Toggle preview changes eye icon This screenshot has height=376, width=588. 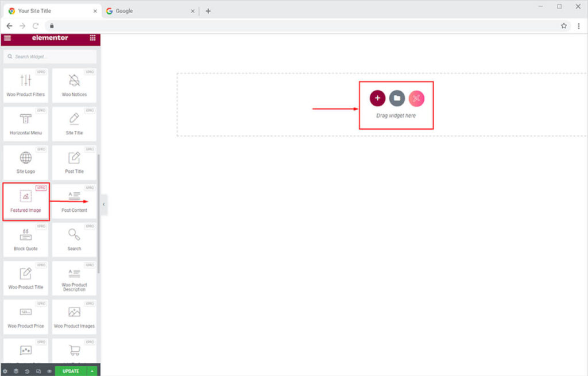(x=49, y=371)
